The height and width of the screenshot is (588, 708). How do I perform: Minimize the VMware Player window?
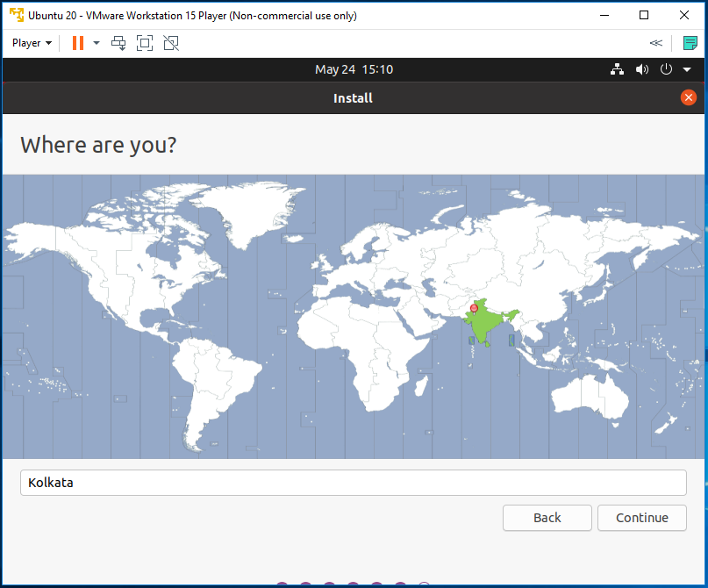(x=604, y=15)
